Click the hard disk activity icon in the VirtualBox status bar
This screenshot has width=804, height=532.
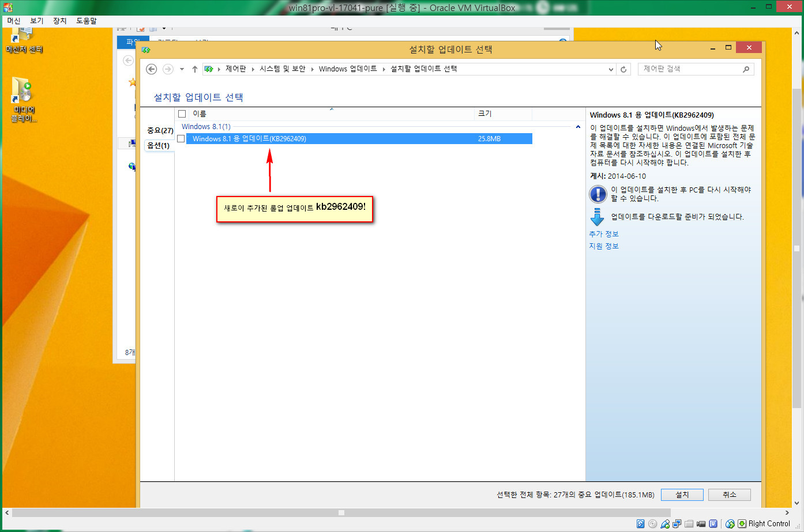click(640, 524)
